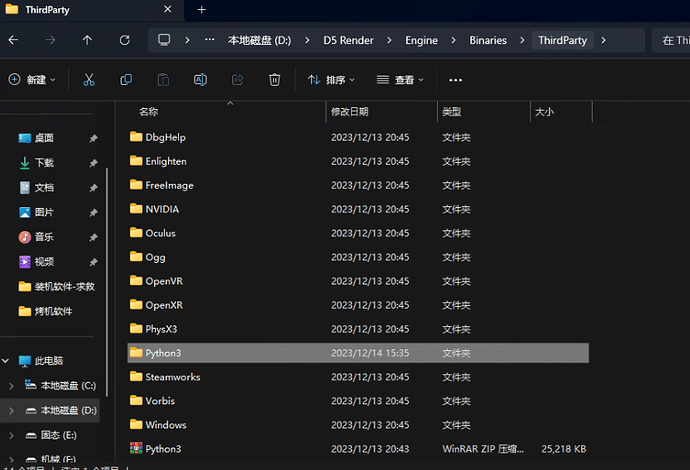Click the pin icon next to 音乐
Image resolution: width=690 pixels, height=470 pixels.
coord(93,238)
